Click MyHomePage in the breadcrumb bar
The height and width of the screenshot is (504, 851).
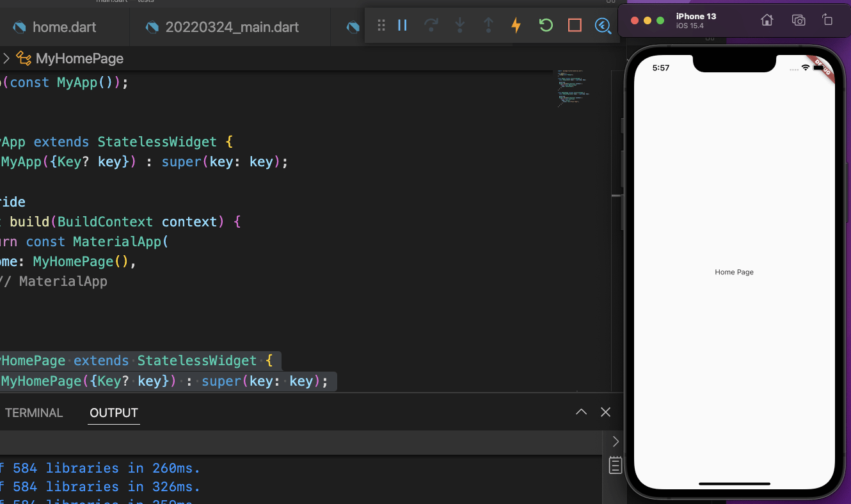click(x=79, y=59)
